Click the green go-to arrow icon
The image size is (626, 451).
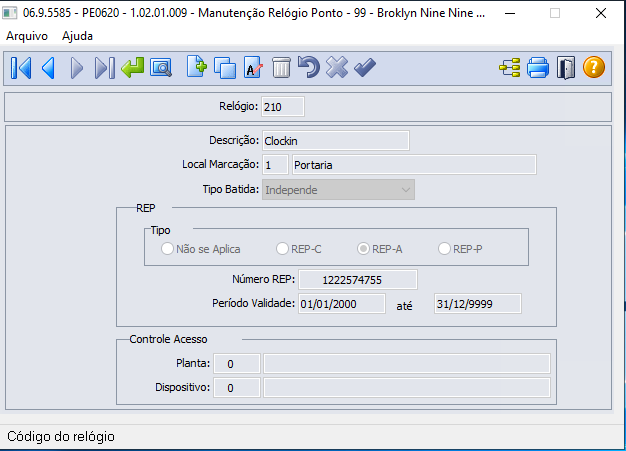[x=133, y=67]
